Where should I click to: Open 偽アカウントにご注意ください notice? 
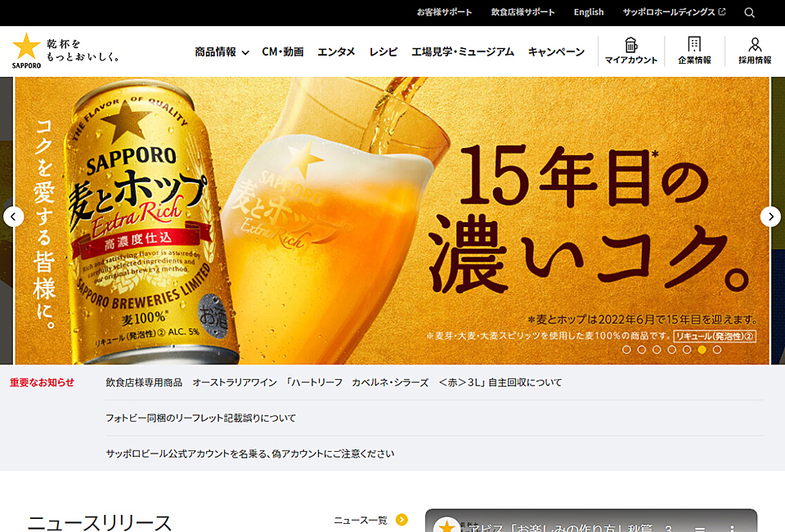pyautogui.click(x=250, y=454)
